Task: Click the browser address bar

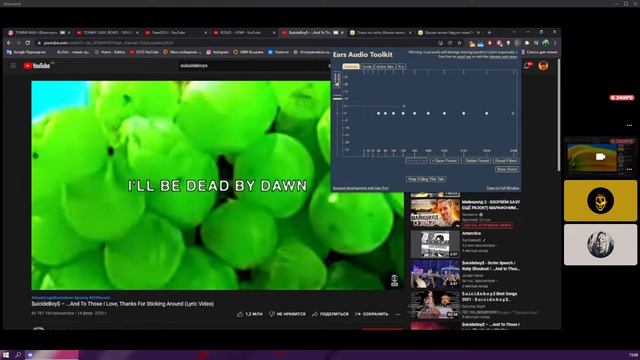Action: pos(237,43)
